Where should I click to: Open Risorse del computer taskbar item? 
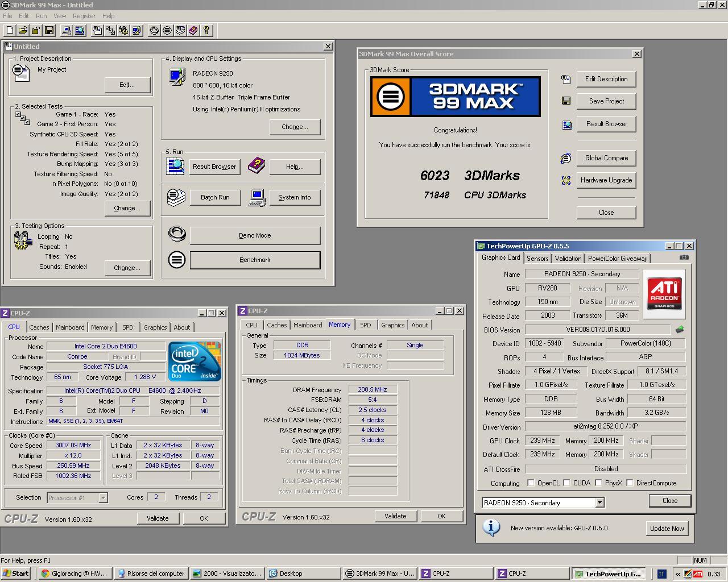(x=151, y=573)
